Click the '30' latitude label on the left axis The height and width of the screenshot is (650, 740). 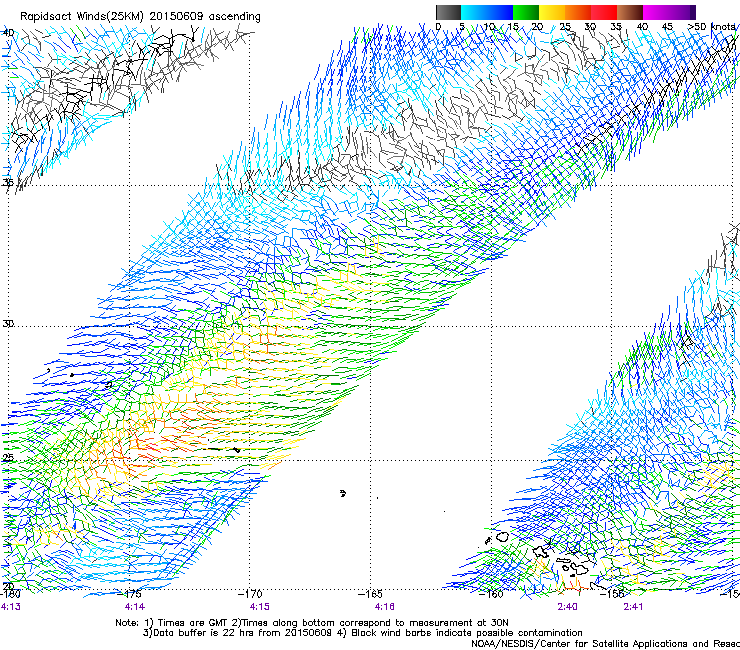8,324
